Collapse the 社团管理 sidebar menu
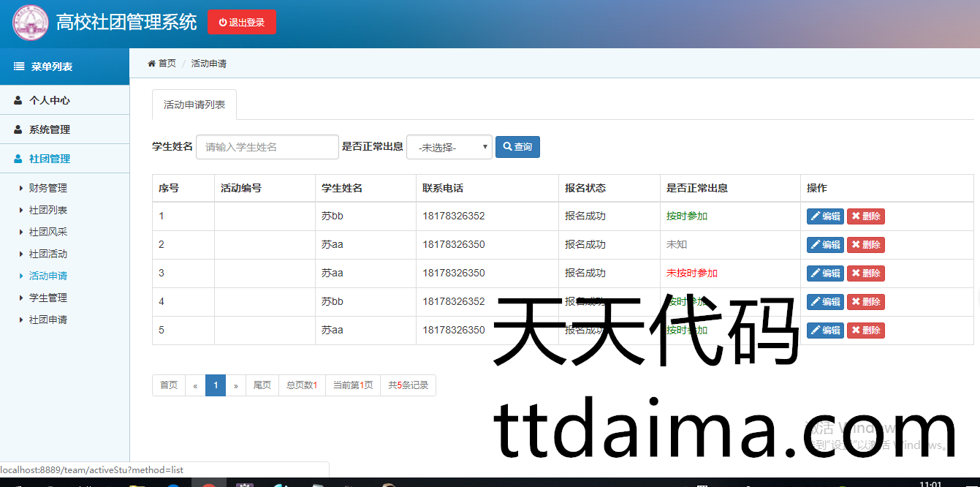Screen dimensions: 980x487 [49, 159]
